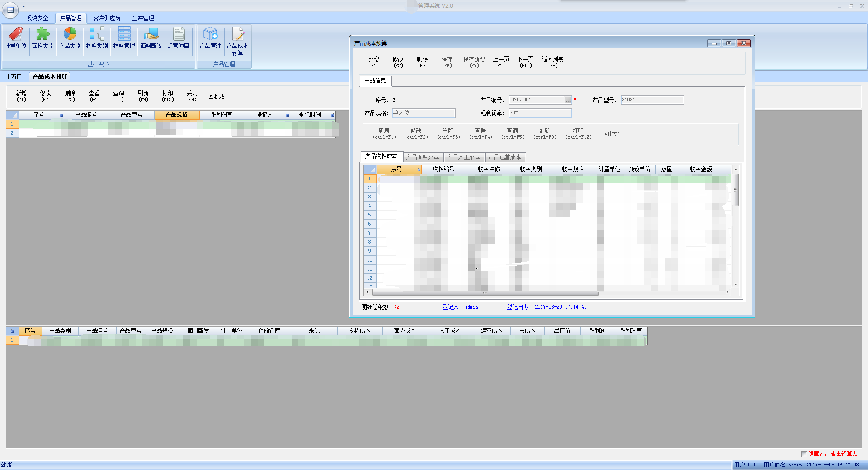The height and width of the screenshot is (470, 868).
Task: Switch to the 客户供应商 ribbon tab
Action: pos(107,18)
